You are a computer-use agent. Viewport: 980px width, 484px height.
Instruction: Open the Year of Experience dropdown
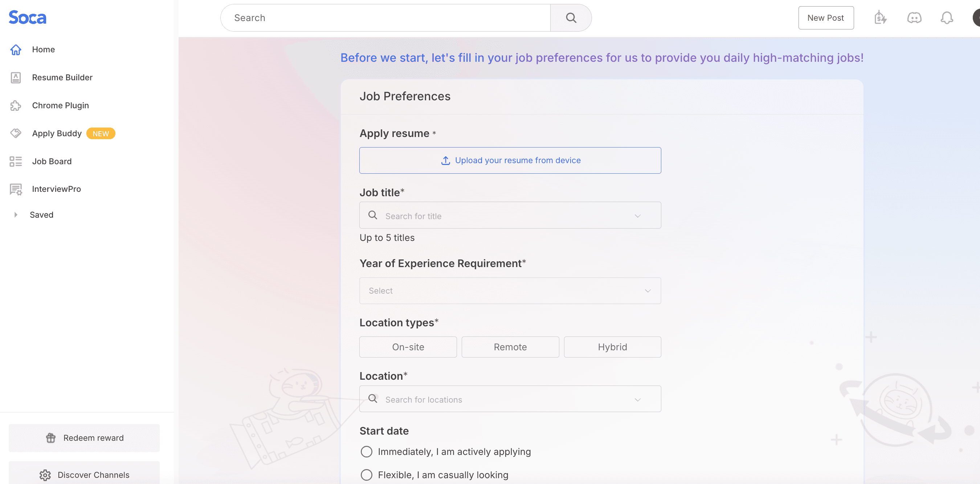pyautogui.click(x=510, y=291)
